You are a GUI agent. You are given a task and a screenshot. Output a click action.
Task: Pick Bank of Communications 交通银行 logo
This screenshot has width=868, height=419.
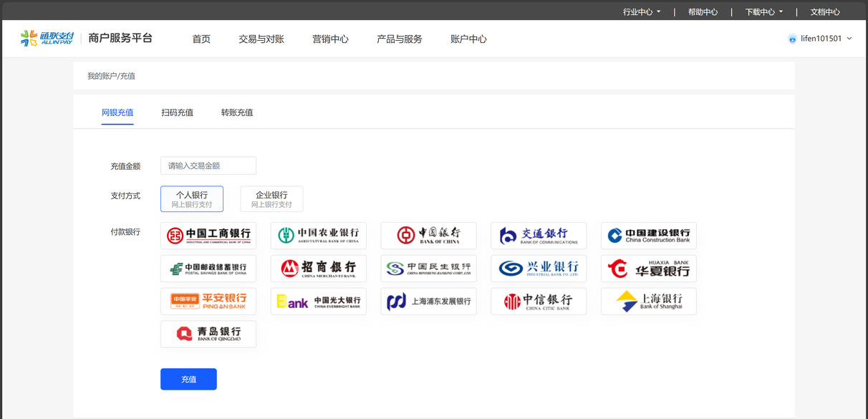tap(539, 236)
